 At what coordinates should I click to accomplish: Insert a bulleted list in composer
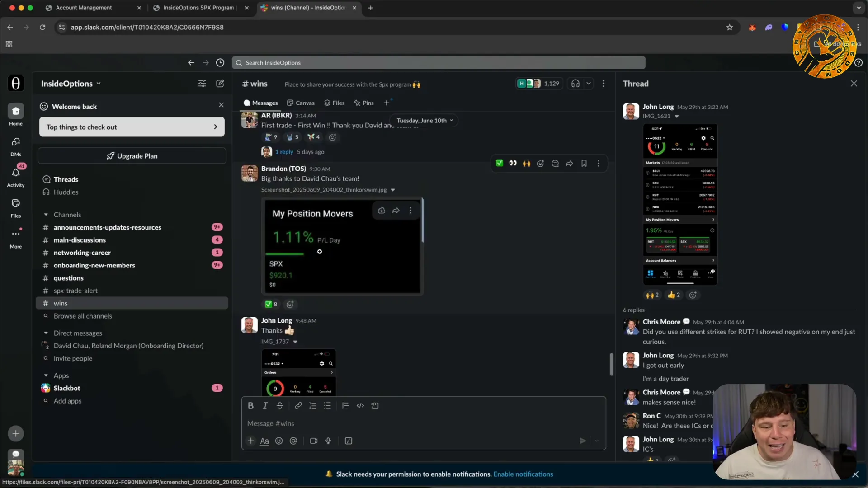click(327, 406)
